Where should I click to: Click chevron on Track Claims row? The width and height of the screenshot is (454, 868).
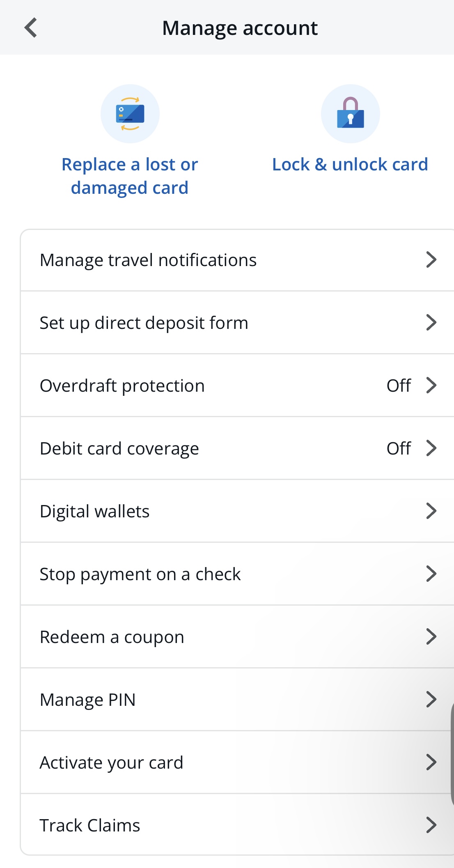pyautogui.click(x=431, y=825)
